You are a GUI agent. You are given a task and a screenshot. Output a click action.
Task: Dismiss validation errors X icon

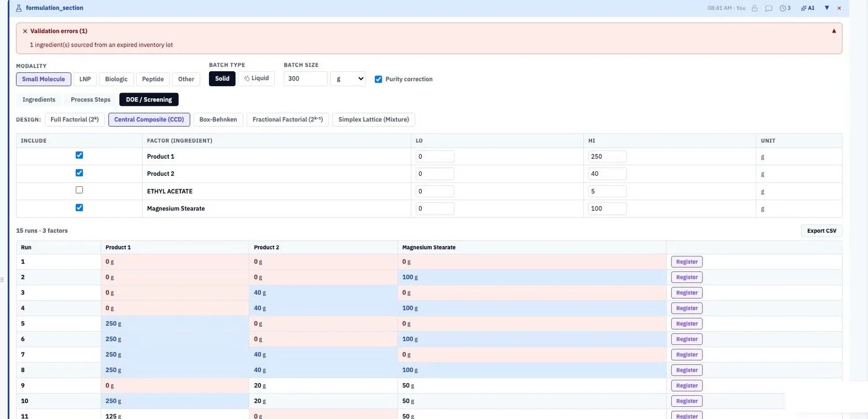[x=25, y=31]
